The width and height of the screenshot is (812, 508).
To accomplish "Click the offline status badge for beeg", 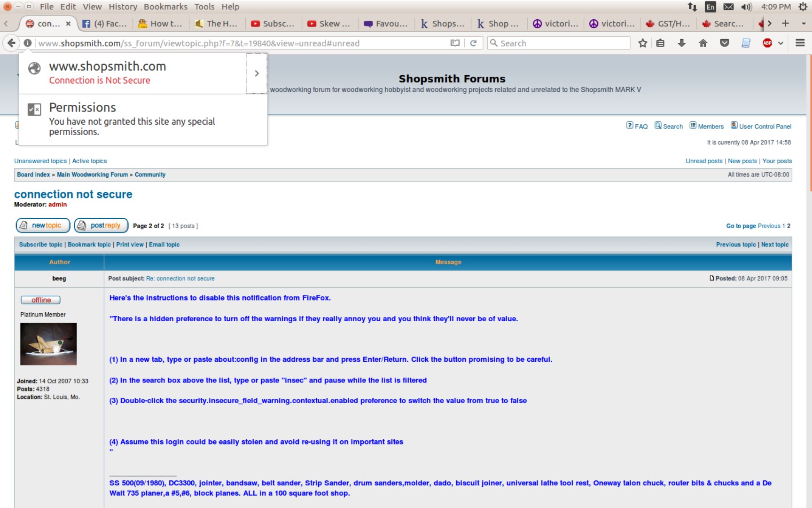I will 40,300.
